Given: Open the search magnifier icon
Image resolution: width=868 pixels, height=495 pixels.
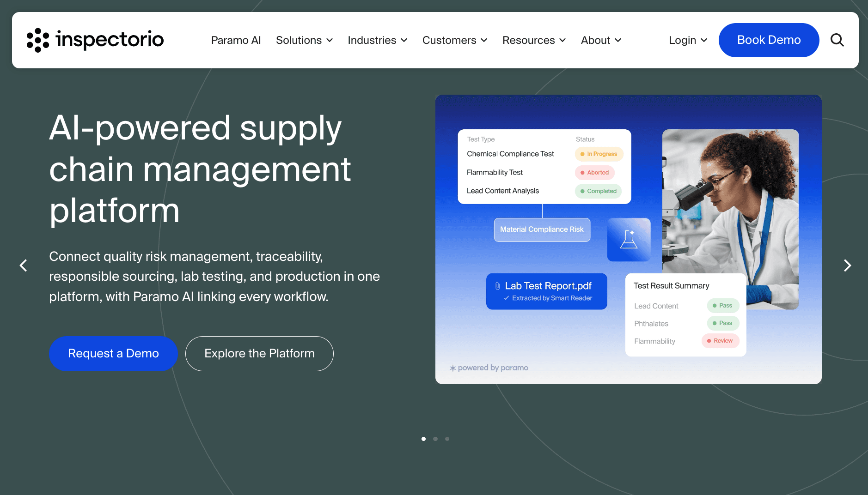Looking at the screenshot, I should [x=837, y=40].
